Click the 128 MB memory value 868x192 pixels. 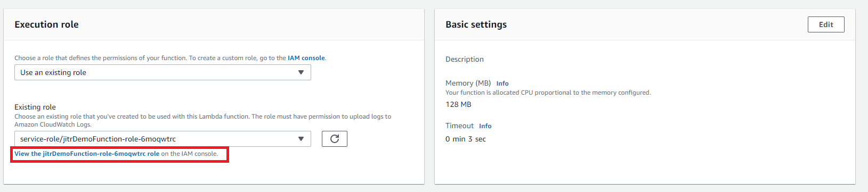click(458, 104)
